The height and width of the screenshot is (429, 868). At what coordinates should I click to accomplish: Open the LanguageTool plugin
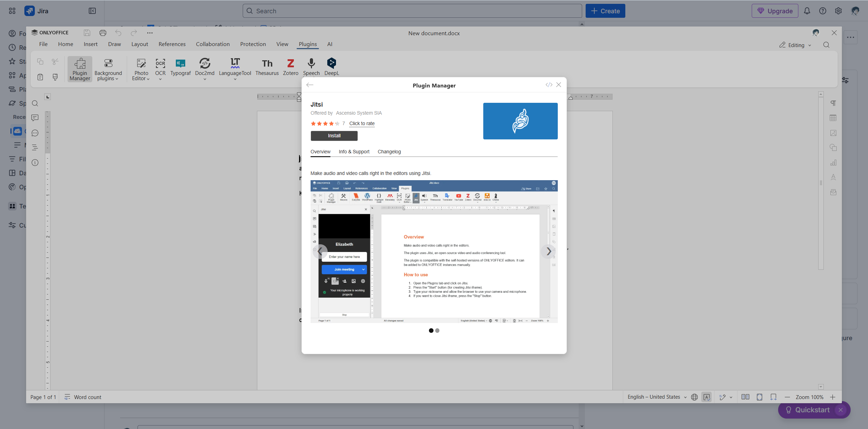click(x=235, y=67)
